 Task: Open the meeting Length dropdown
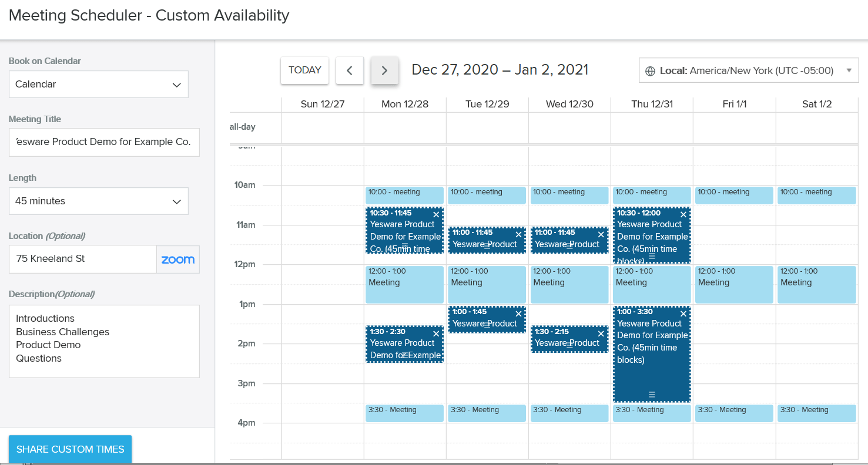pos(98,201)
